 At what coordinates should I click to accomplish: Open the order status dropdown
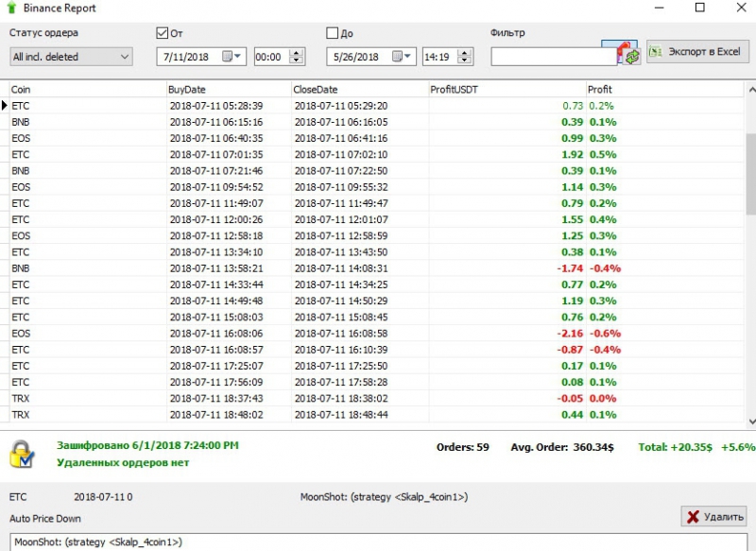click(x=72, y=57)
